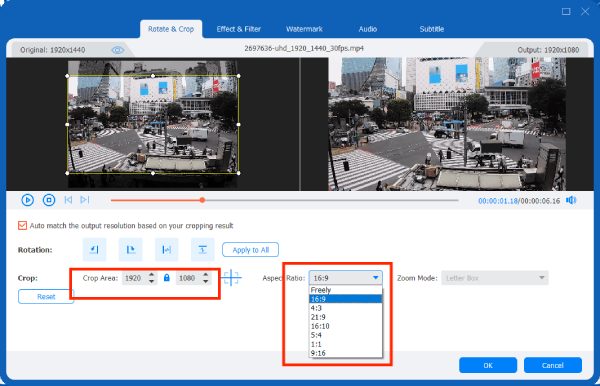Image resolution: width=600 pixels, height=386 pixels.
Task: Stop the video playback
Action: pos(49,200)
